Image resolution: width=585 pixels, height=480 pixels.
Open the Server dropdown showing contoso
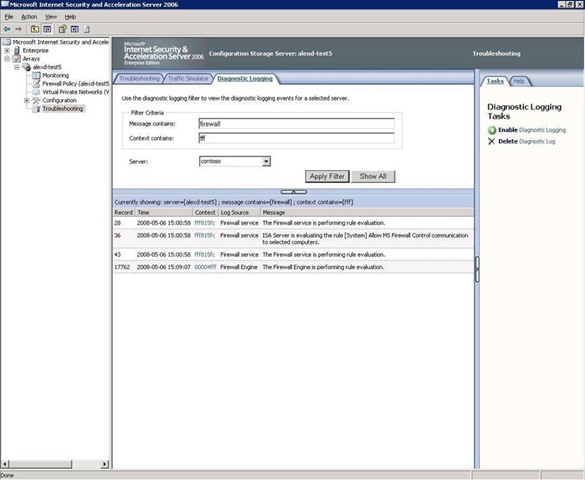pyautogui.click(x=266, y=161)
